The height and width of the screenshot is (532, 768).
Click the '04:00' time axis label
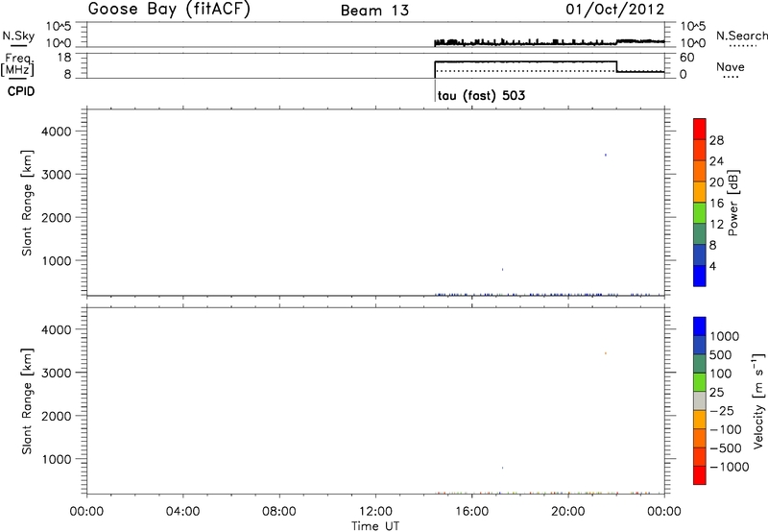point(182,512)
